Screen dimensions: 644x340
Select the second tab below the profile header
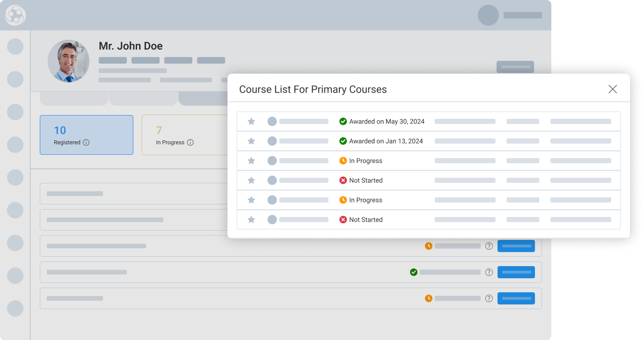click(x=143, y=99)
